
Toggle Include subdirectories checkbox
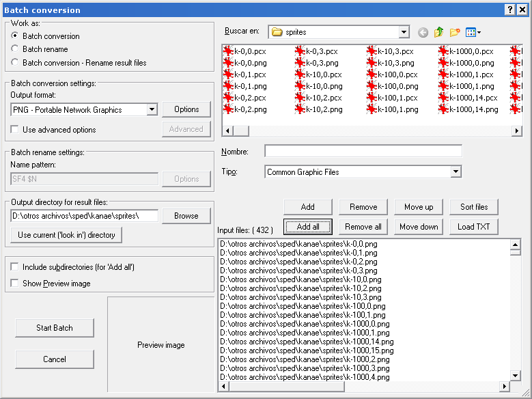(15, 267)
